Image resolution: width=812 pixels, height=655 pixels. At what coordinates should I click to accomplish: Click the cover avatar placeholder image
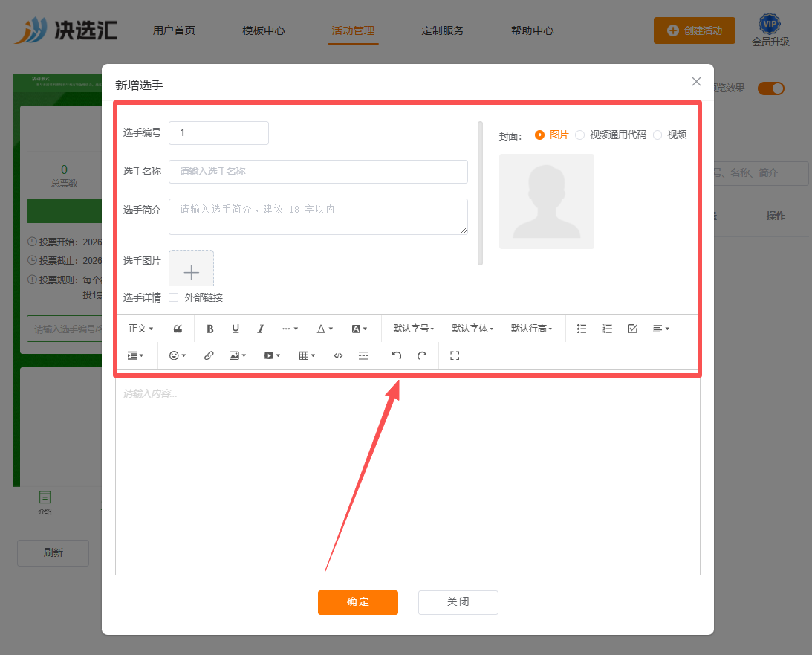coord(547,201)
